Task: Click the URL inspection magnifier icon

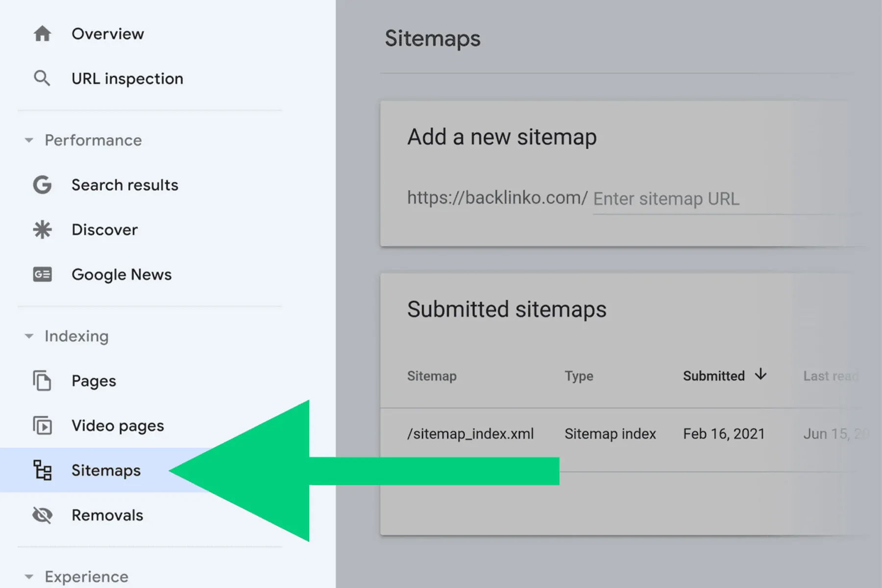Action: (42, 78)
